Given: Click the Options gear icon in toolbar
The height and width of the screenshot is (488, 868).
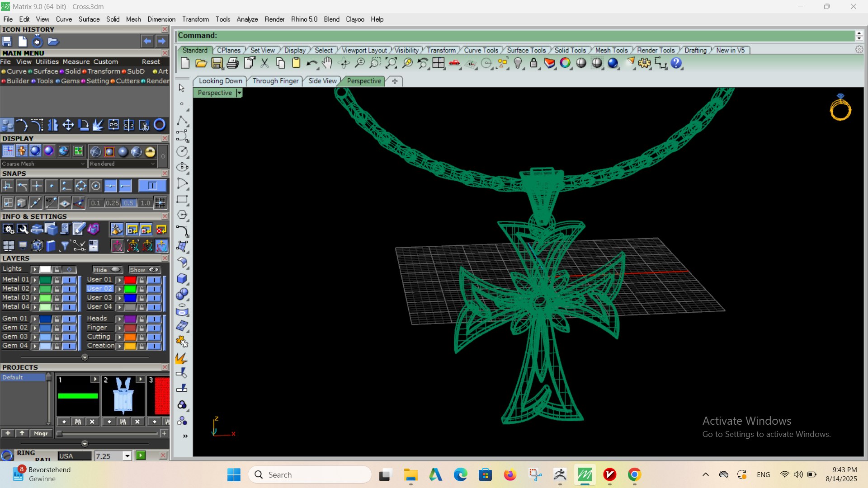Looking at the screenshot, I should click(645, 63).
